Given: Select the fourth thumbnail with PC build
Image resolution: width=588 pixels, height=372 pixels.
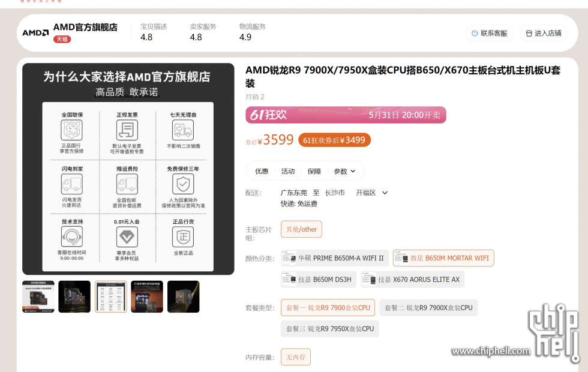Looking at the screenshot, I should [147, 296].
